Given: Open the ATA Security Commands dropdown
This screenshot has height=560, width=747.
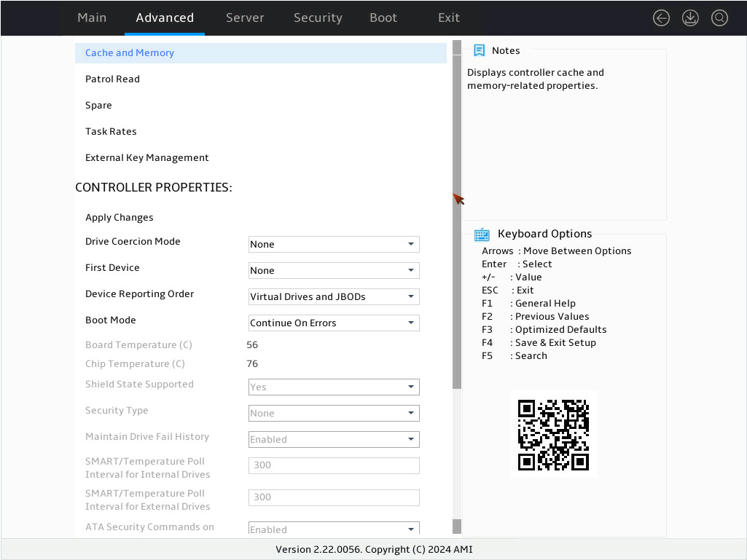Looking at the screenshot, I should point(334,529).
